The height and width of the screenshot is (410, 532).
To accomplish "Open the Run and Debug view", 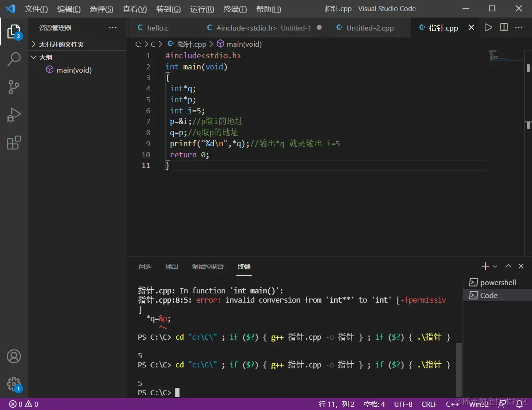I will click(x=14, y=115).
